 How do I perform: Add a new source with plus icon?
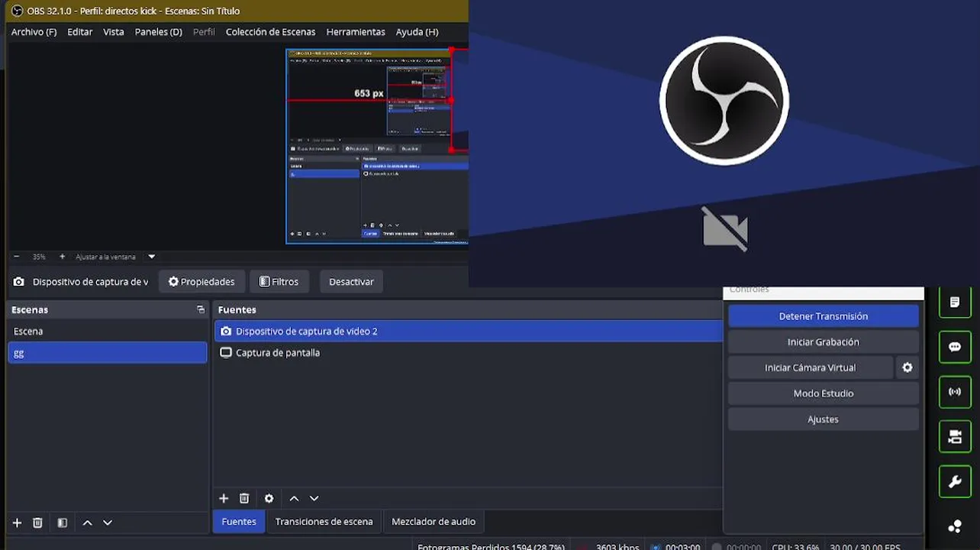[224, 498]
